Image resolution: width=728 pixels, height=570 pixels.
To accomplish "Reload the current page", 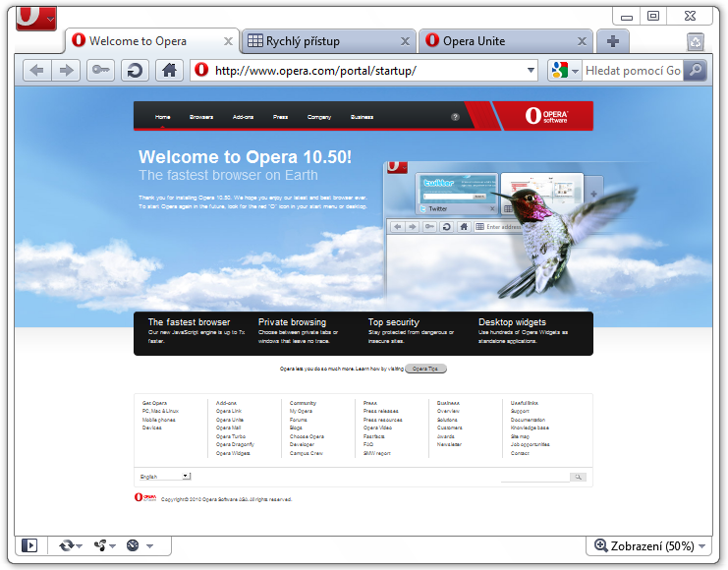I will [136, 71].
